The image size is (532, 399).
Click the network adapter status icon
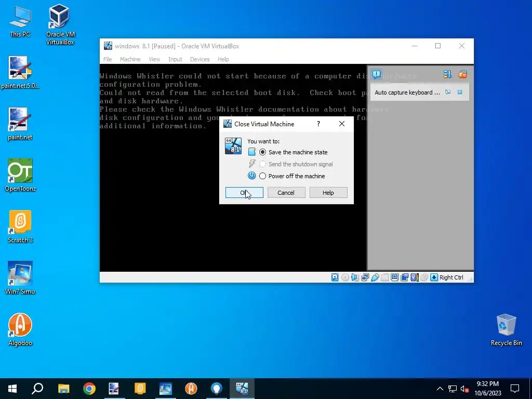365,277
